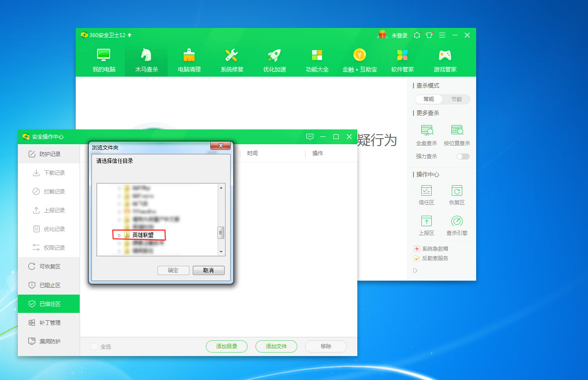Click the folder tree scrollbar thumb
This screenshot has width=588, height=380.
[x=221, y=233]
